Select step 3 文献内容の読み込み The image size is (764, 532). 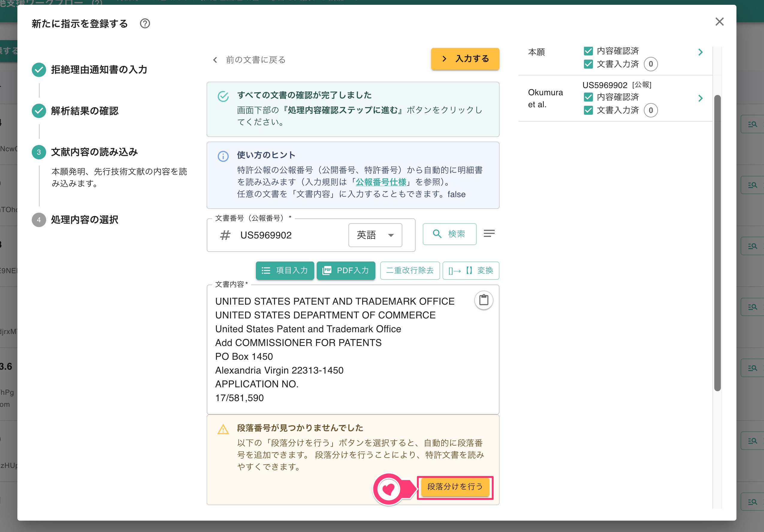click(x=84, y=152)
